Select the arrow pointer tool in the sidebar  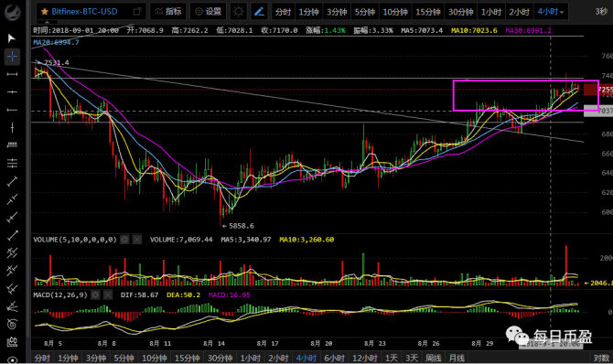point(11,37)
